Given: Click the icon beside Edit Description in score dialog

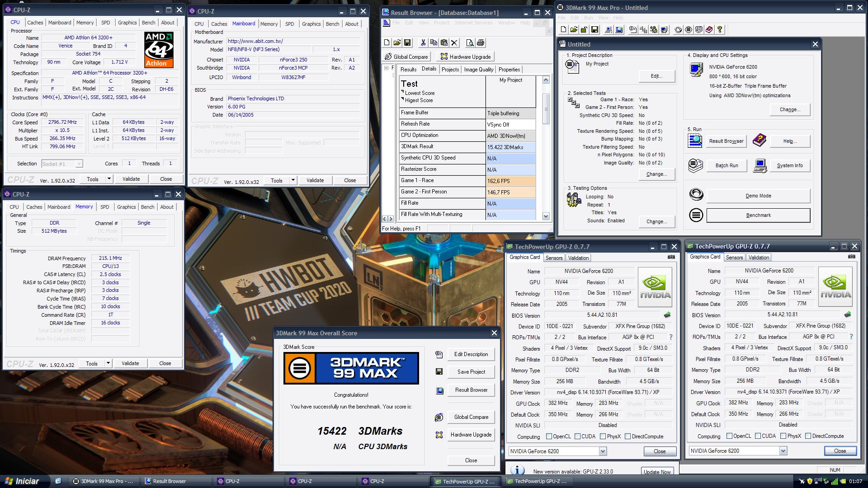Looking at the screenshot, I should pyautogui.click(x=439, y=354).
